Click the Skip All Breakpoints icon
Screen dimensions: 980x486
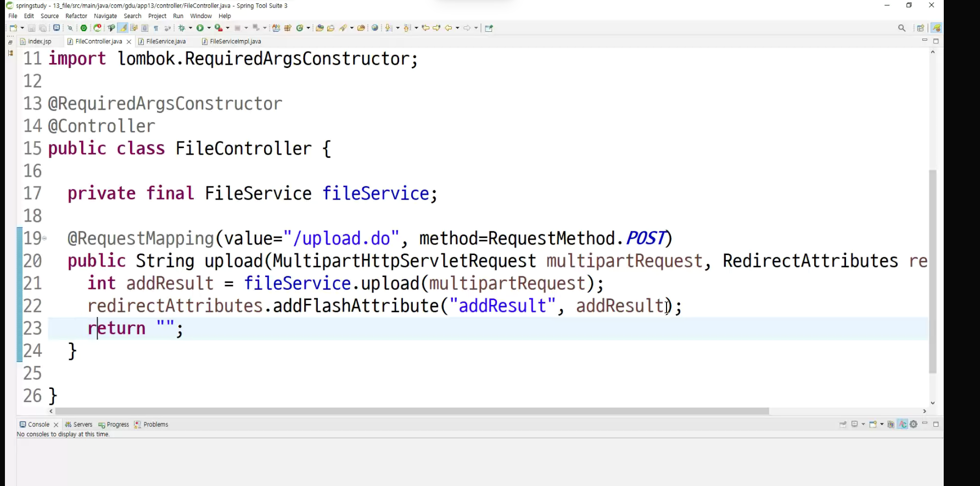70,28
